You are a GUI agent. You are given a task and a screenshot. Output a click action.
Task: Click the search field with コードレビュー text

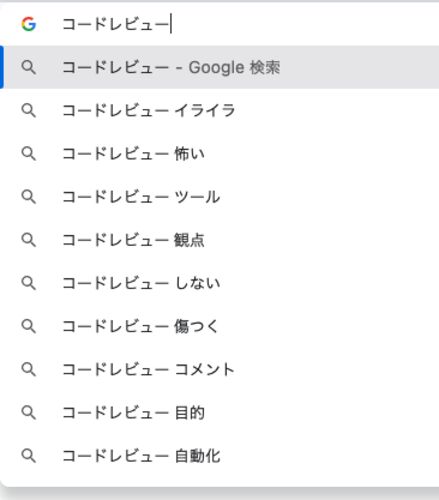point(250,24)
